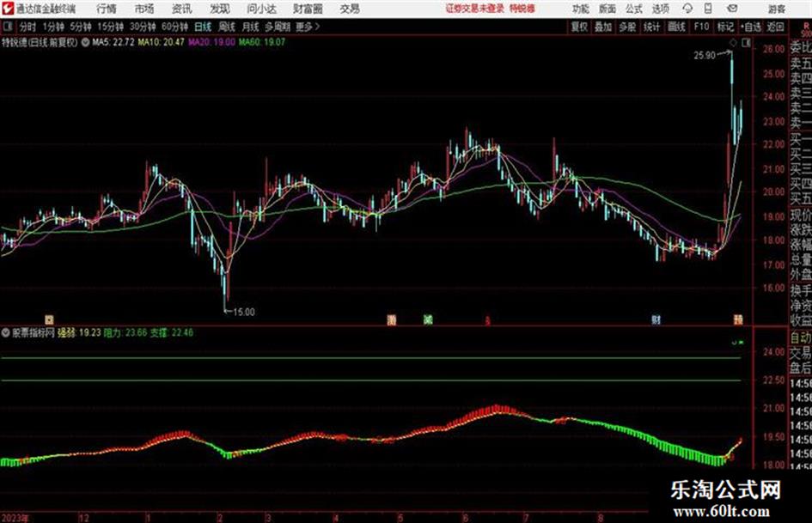Click the round icon beside 股票指标网 indicator

coord(6,333)
